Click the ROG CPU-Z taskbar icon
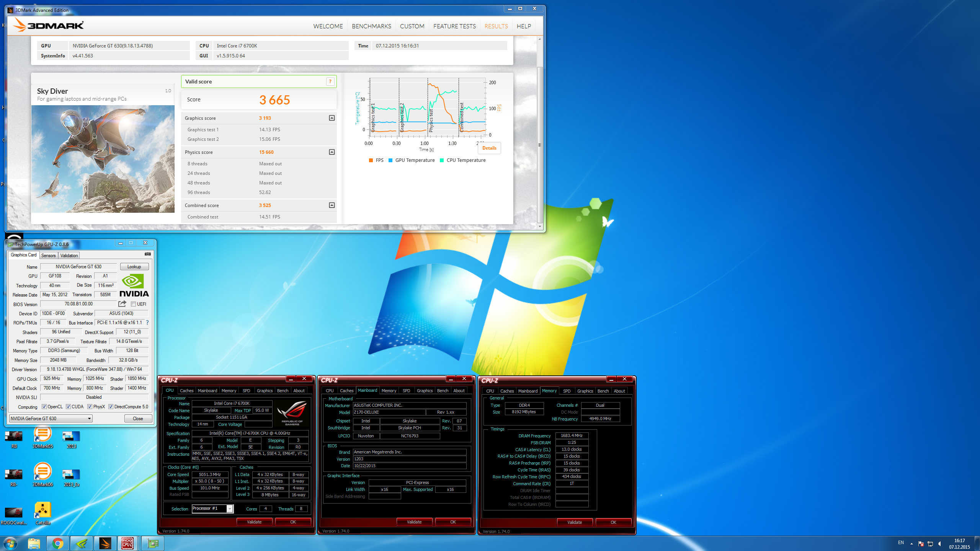Viewport: 980px width, 551px height. coord(128,543)
